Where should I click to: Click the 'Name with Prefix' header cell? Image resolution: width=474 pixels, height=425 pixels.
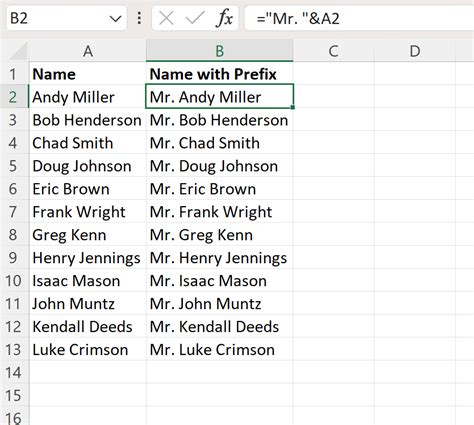(x=220, y=74)
